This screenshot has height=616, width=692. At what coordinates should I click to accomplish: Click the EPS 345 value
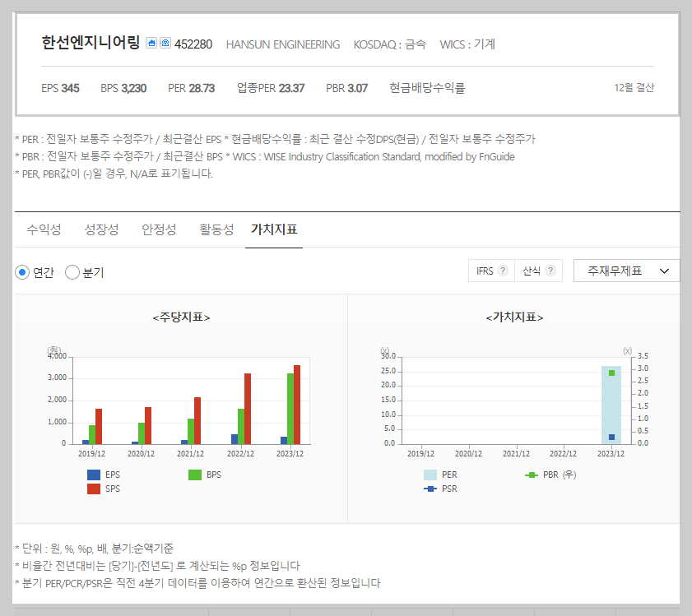click(60, 88)
